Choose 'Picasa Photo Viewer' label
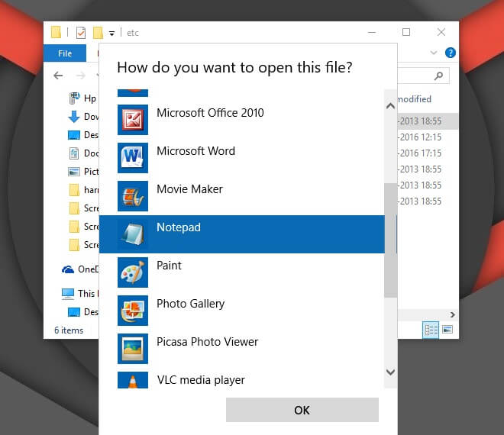The image size is (504, 435). click(207, 342)
